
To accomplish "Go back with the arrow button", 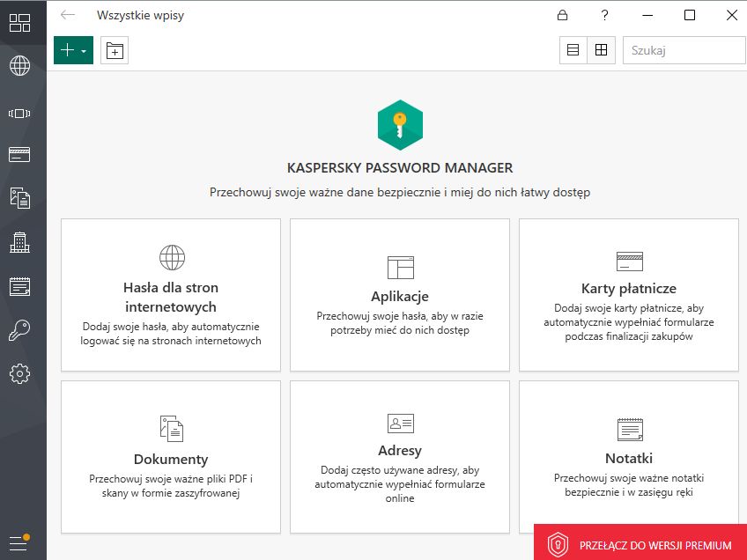I will click(67, 15).
